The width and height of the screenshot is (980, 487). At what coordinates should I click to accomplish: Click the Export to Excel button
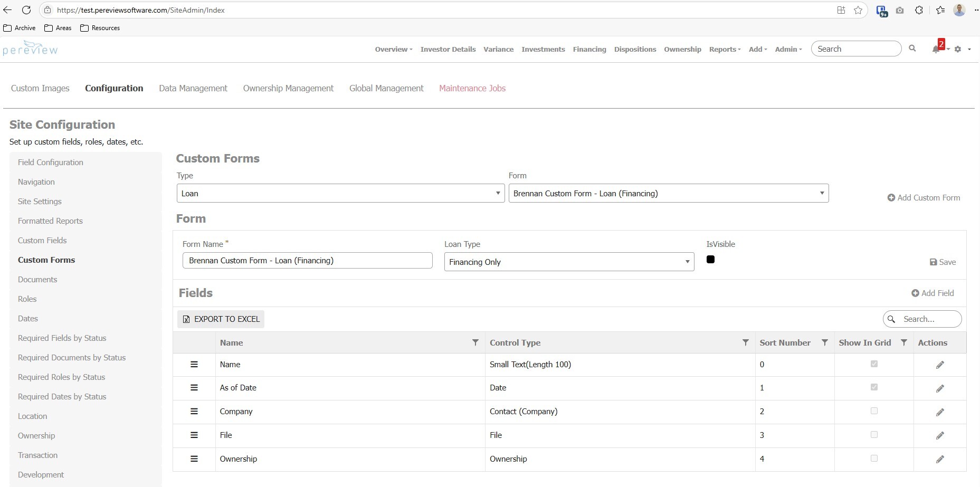221,319
